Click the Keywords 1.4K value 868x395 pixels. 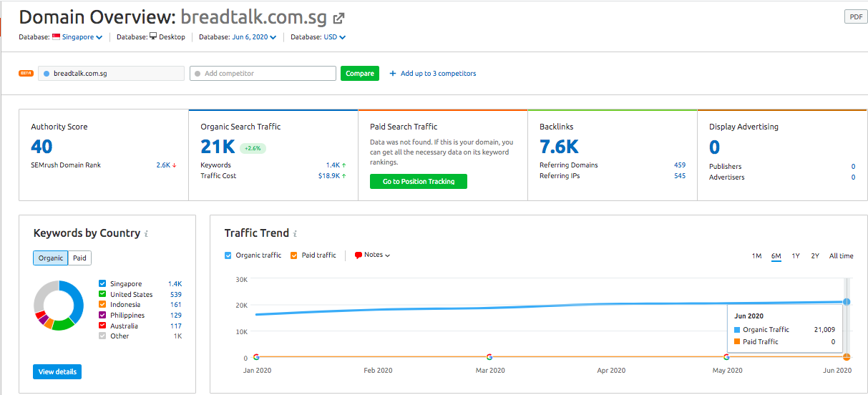(x=333, y=165)
